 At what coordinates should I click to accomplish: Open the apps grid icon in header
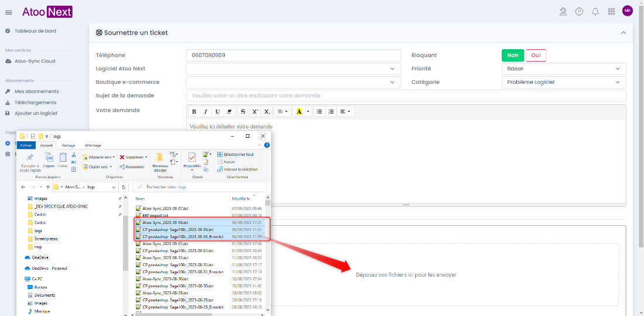(611, 12)
